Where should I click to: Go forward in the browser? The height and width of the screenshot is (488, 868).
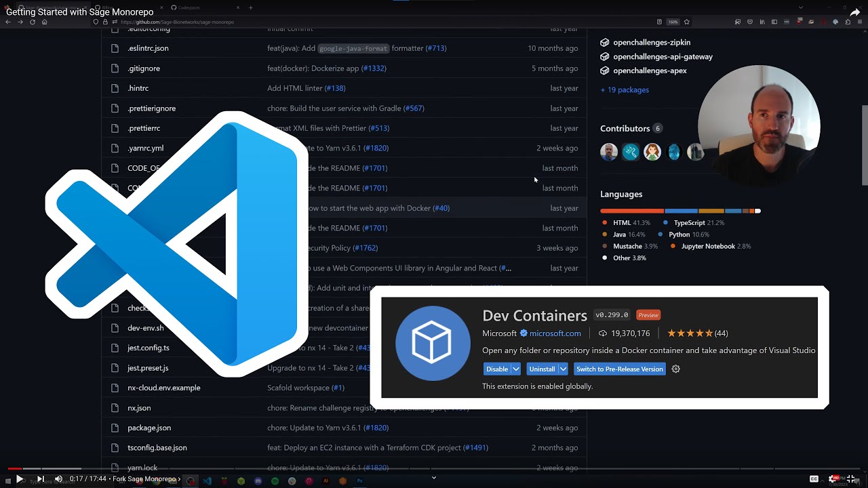coord(20,22)
